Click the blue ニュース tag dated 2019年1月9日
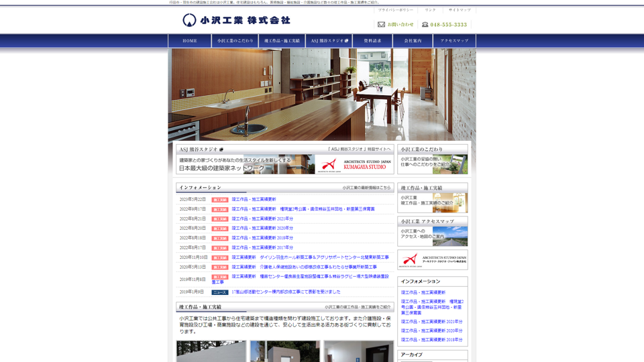 tap(220, 292)
